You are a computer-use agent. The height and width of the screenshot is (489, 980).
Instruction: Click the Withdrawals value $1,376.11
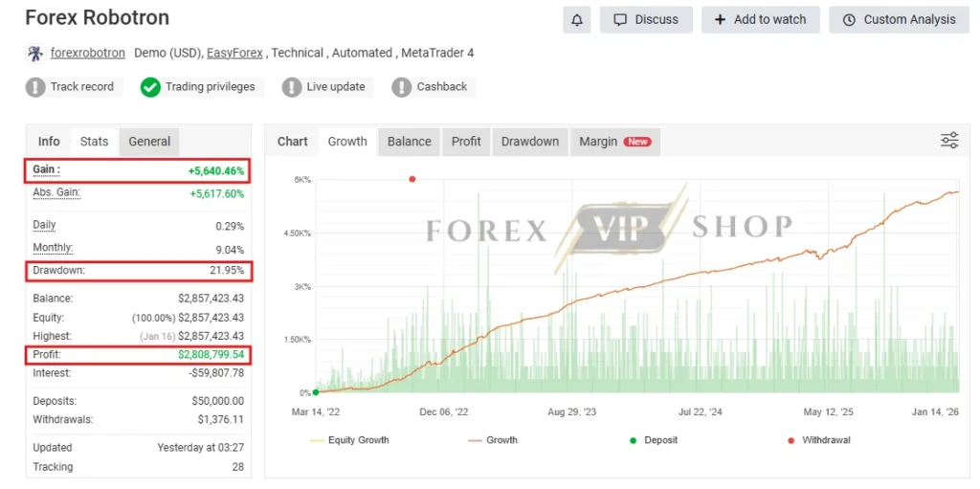point(221,419)
